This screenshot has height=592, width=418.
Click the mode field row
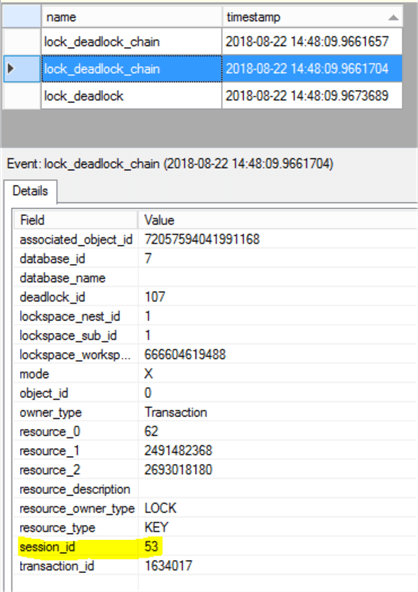(215, 374)
